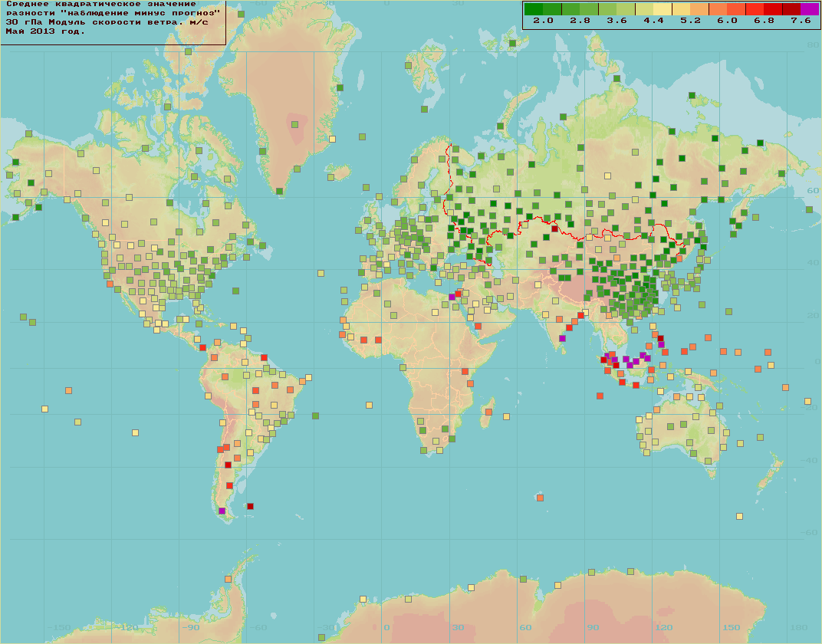Click bottom longitude label 180
This screenshot has width=822, height=644.
pos(799,627)
